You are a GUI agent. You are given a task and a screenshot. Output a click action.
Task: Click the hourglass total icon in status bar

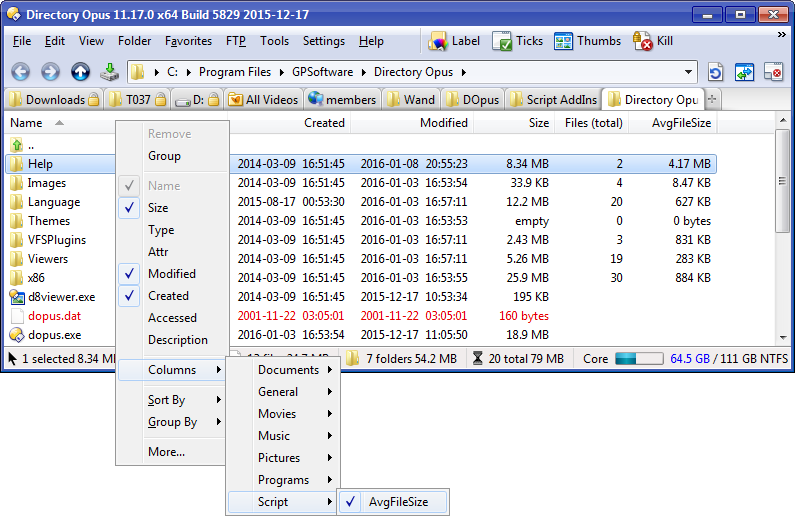(x=478, y=359)
